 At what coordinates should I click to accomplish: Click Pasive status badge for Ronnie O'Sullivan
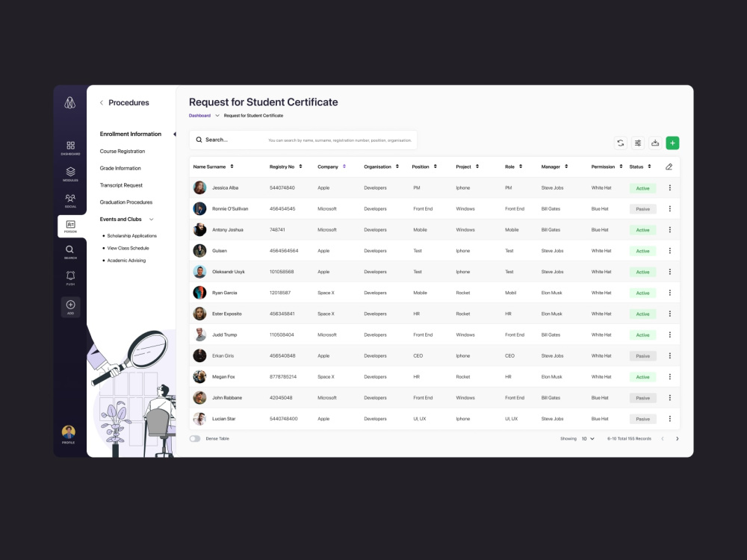(x=642, y=209)
